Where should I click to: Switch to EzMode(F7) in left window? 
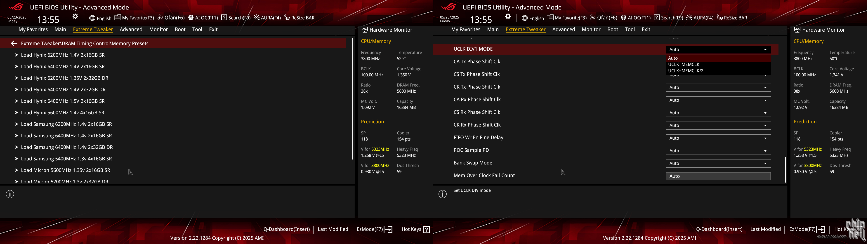374,230
